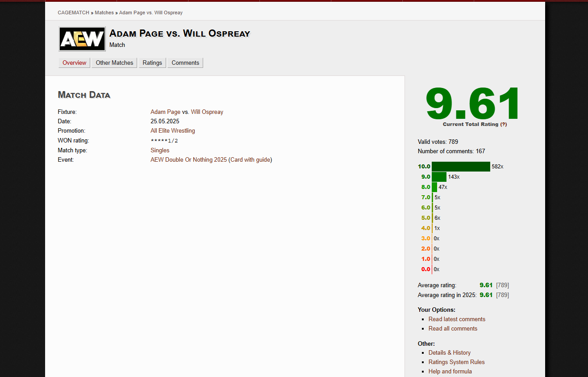This screenshot has width=588, height=377.
Task: Click the 6.0 rating label
Action: click(425, 208)
